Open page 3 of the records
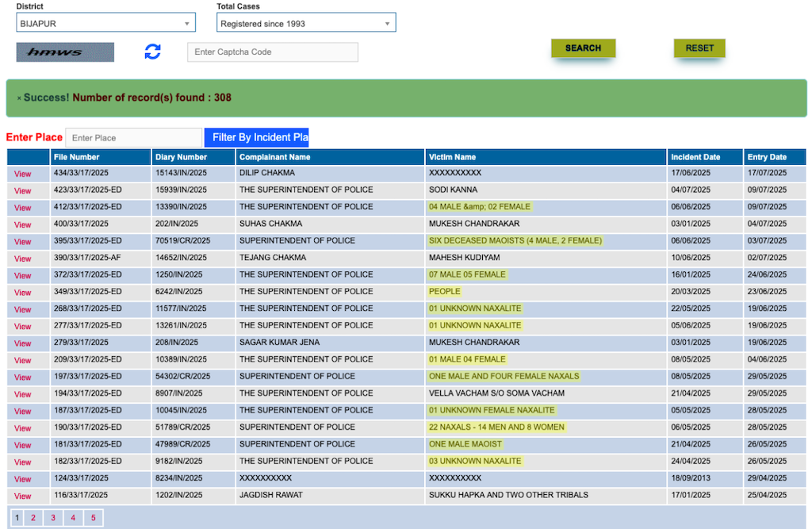Viewport: 812px width, 529px height. tap(53, 518)
